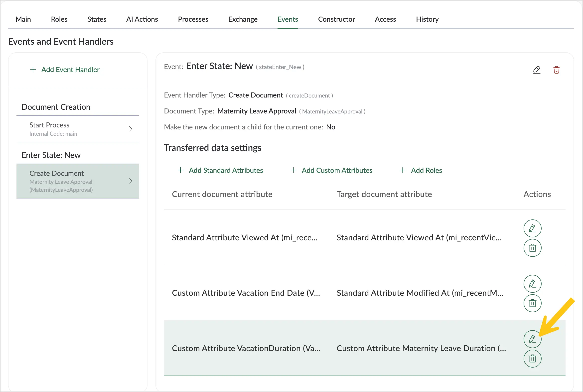Click the Target document attribute column header

pos(384,194)
